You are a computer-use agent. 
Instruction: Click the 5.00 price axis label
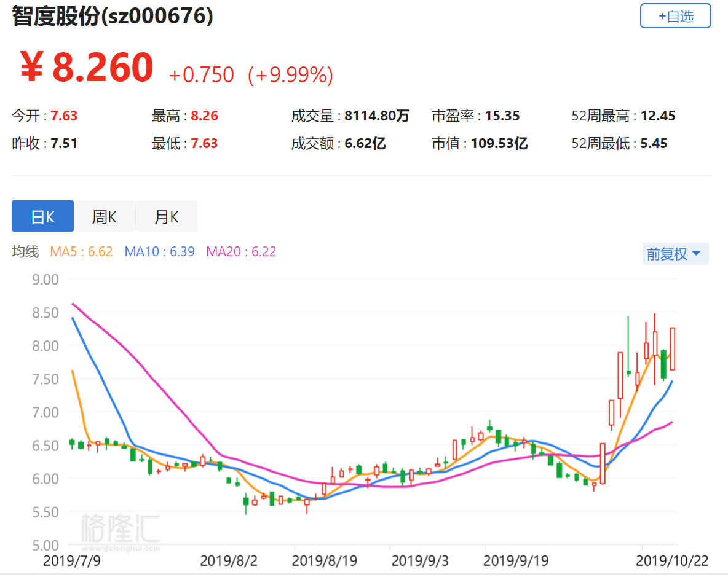(x=45, y=545)
